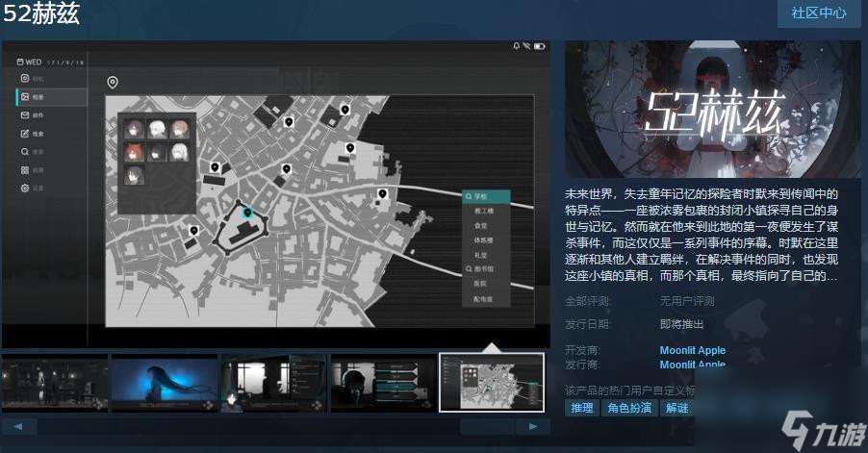Select the first dark street scene thumbnail
The width and height of the screenshot is (868, 453).
[x=55, y=383]
